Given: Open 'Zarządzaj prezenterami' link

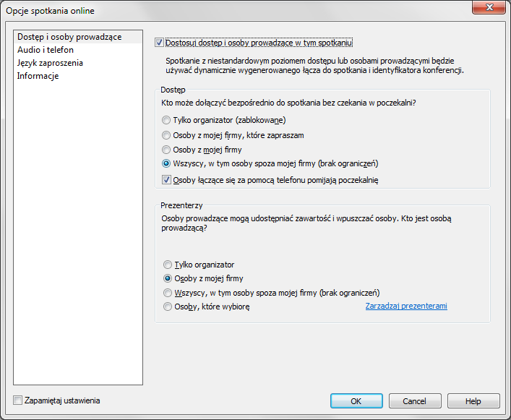Looking at the screenshot, I should pyautogui.click(x=406, y=306).
